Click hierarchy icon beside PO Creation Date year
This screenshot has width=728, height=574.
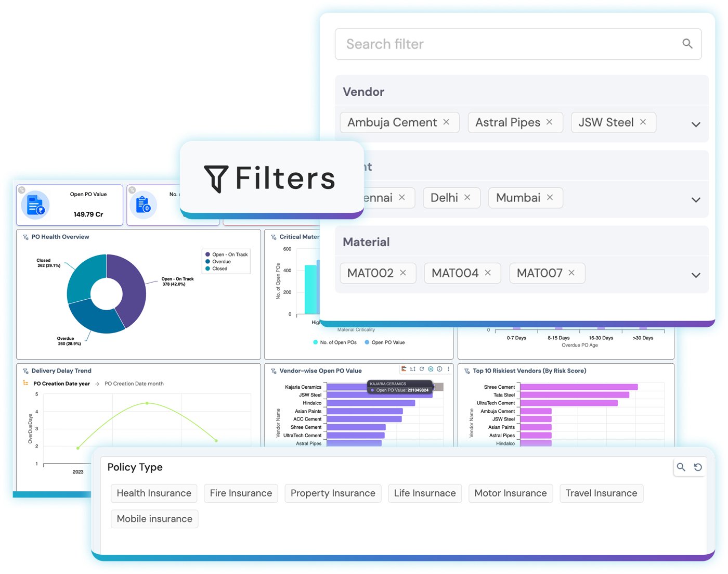(25, 384)
